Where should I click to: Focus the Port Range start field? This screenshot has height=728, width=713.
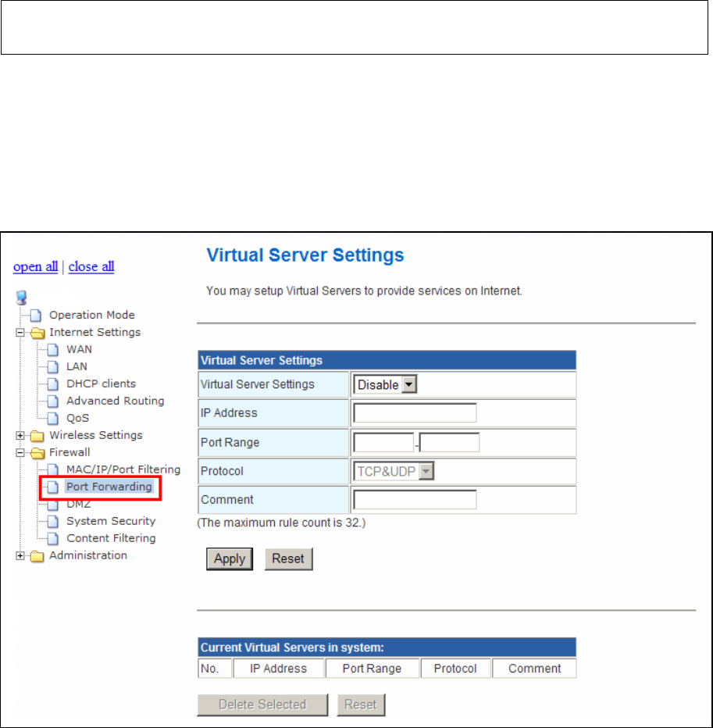pos(383,442)
